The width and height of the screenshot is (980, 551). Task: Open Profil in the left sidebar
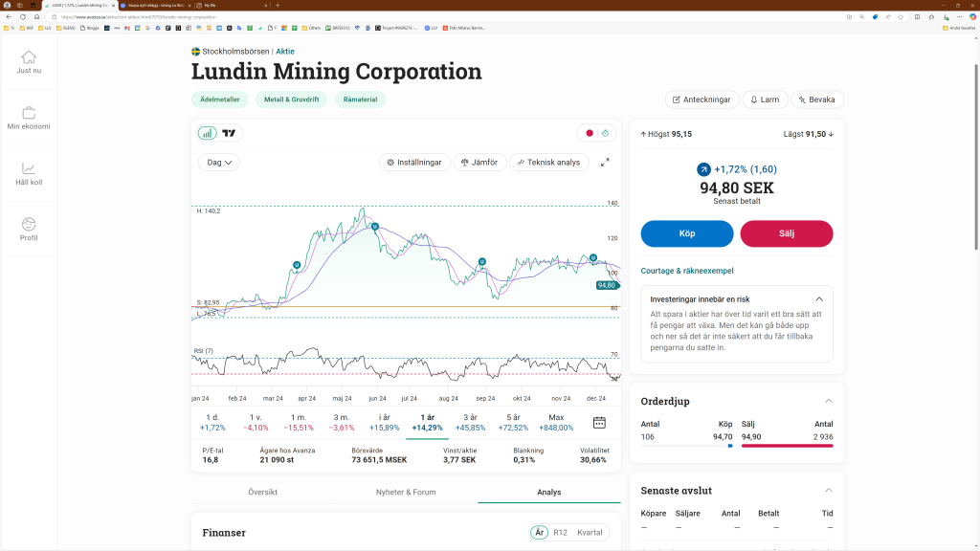point(29,230)
